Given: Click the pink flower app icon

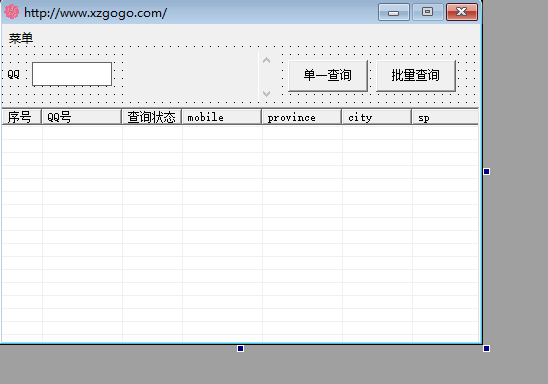Looking at the screenshot, I should (12, 12).
